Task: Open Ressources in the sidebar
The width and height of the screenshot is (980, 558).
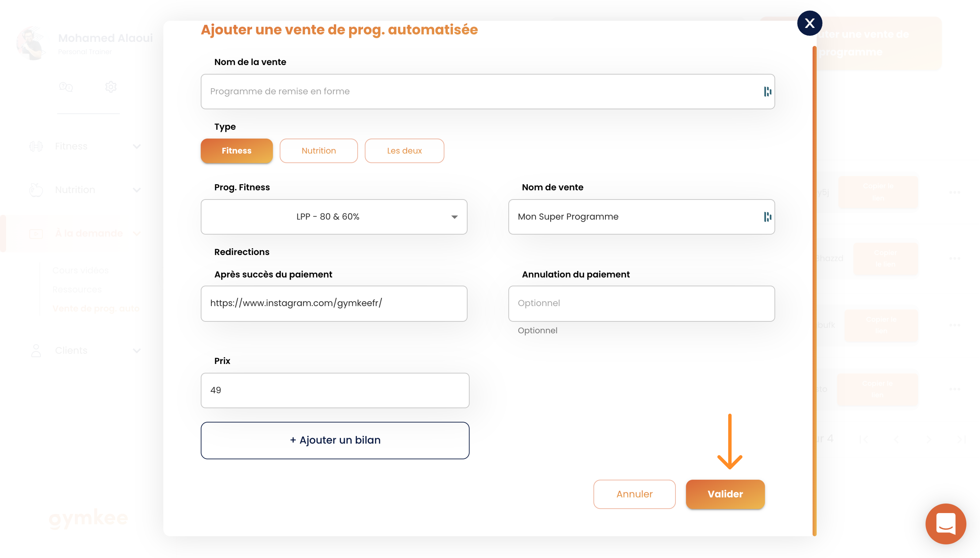Action: point(77,289)
